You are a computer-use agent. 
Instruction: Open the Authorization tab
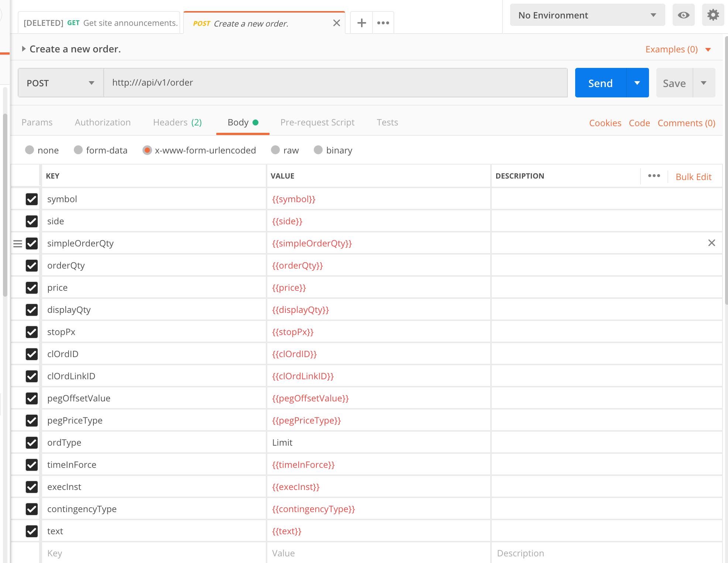[103, 122]
